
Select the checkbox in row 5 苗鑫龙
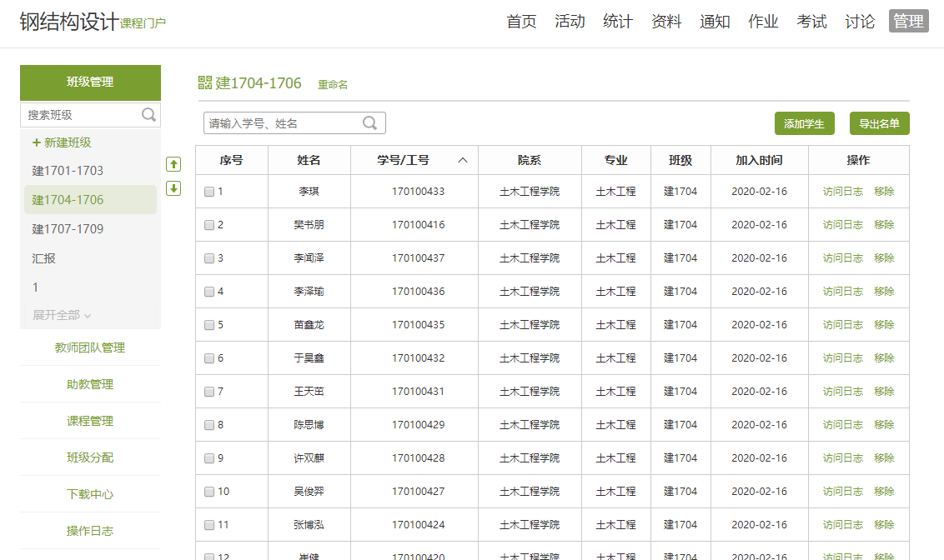click(x=209, y=325)
